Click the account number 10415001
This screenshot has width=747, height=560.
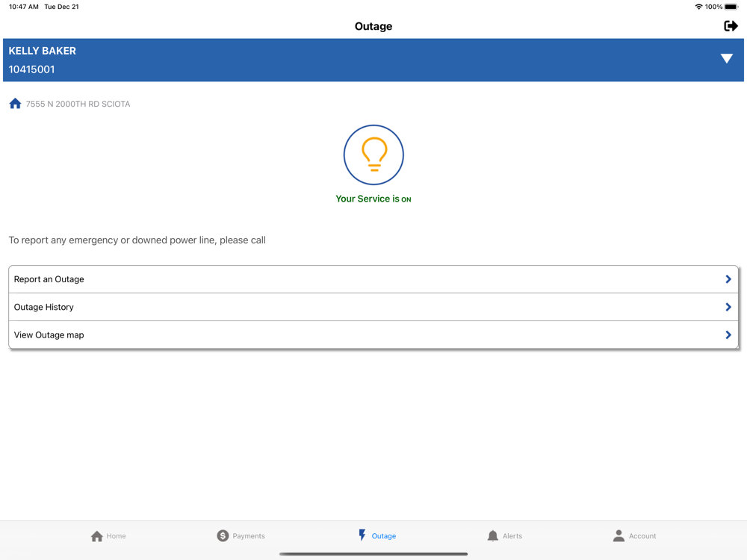tap(31, 69)
